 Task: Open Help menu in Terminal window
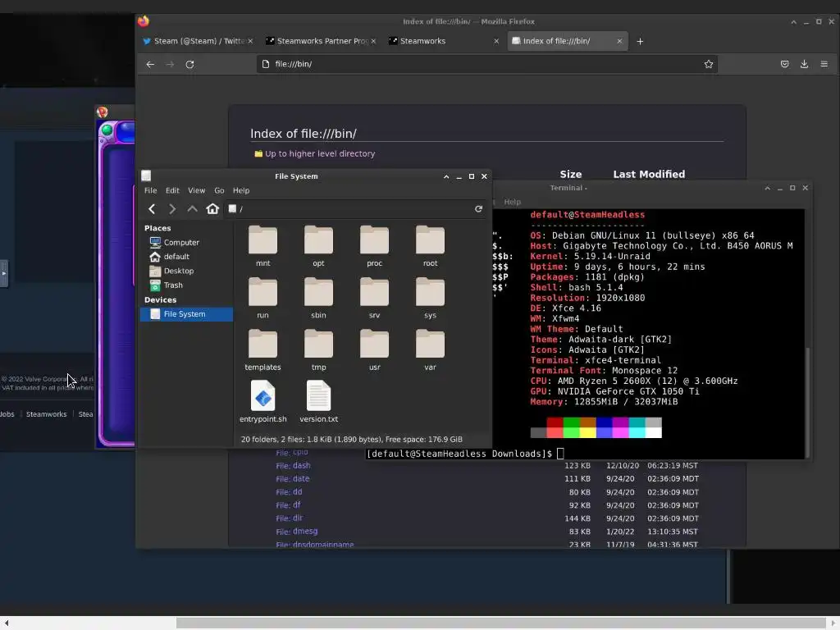pos(512,202)
